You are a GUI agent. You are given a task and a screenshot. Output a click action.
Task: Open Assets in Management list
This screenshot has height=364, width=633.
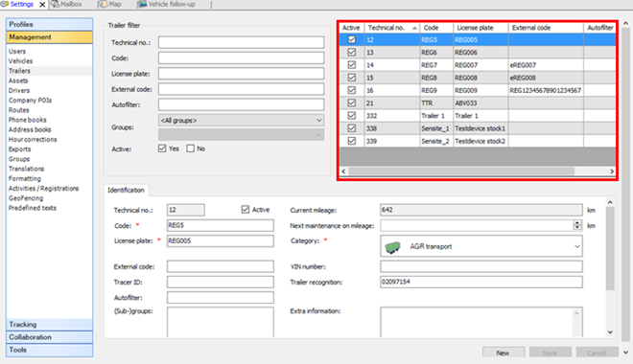pyautogui.click(x=18, y=80)
